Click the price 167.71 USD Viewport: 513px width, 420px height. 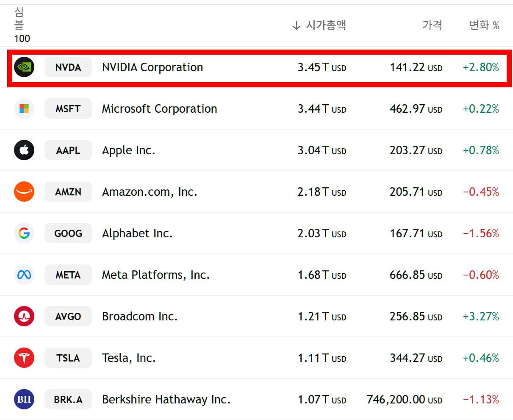[x=416, y=234]
